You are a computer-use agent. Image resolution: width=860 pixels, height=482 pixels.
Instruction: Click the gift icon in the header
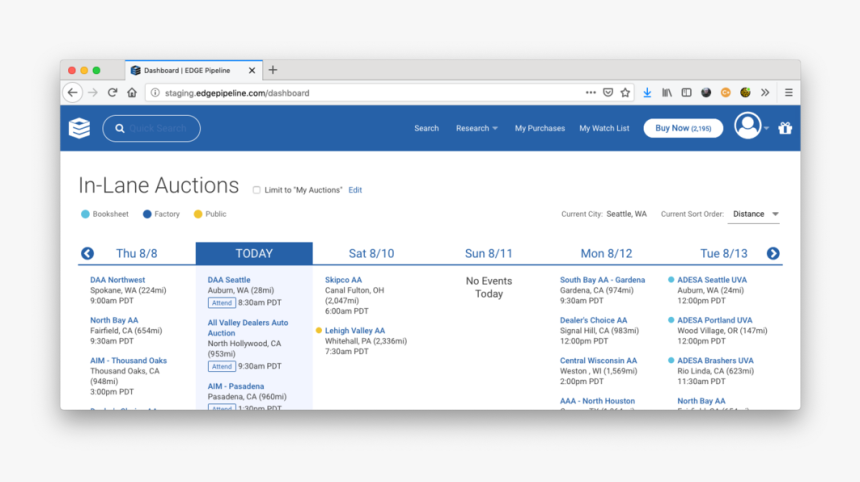pos(785,128)
